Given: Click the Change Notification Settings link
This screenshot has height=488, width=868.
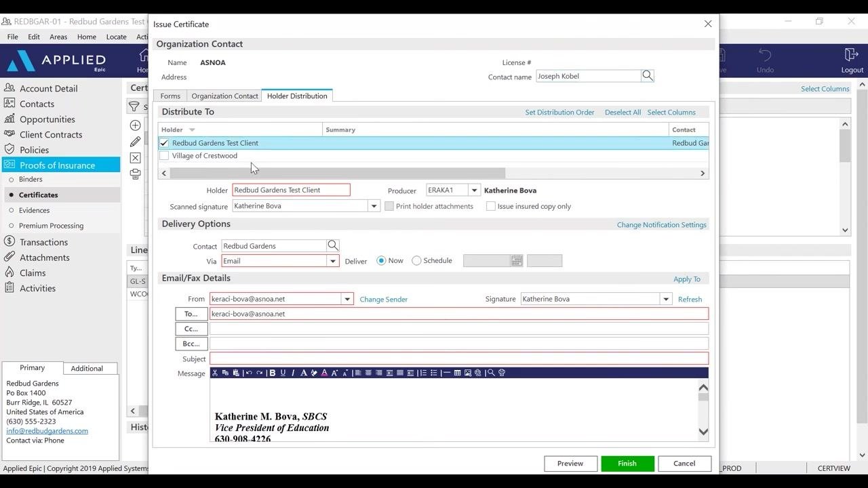Looking at the screenshot, I should 662,225.
